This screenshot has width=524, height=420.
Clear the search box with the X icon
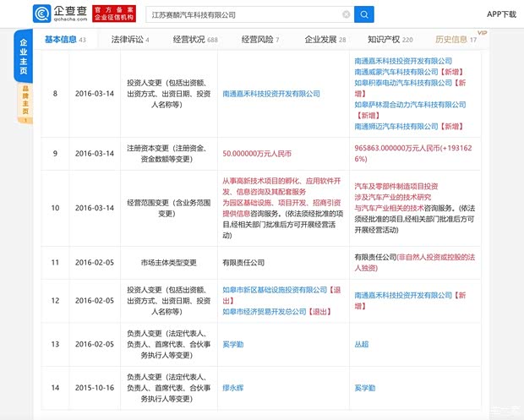(x=346, y=14)
